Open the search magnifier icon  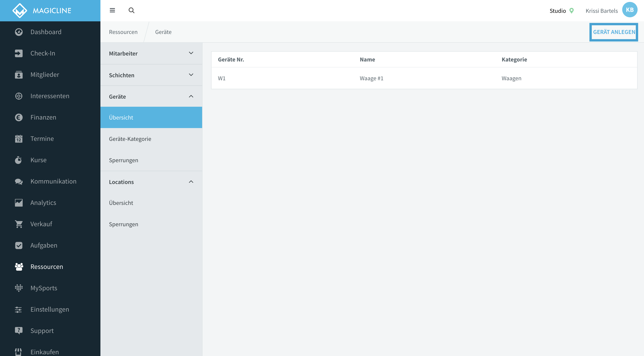pos(131,10)
